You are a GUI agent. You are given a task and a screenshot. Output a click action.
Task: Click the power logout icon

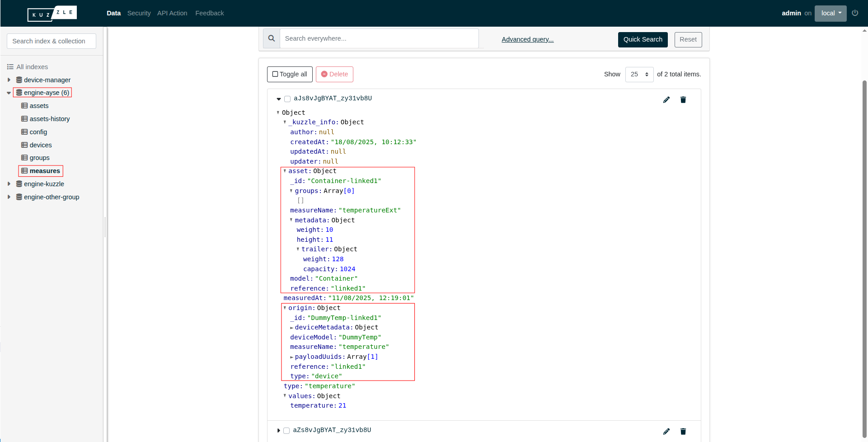[x=855, y=13]
